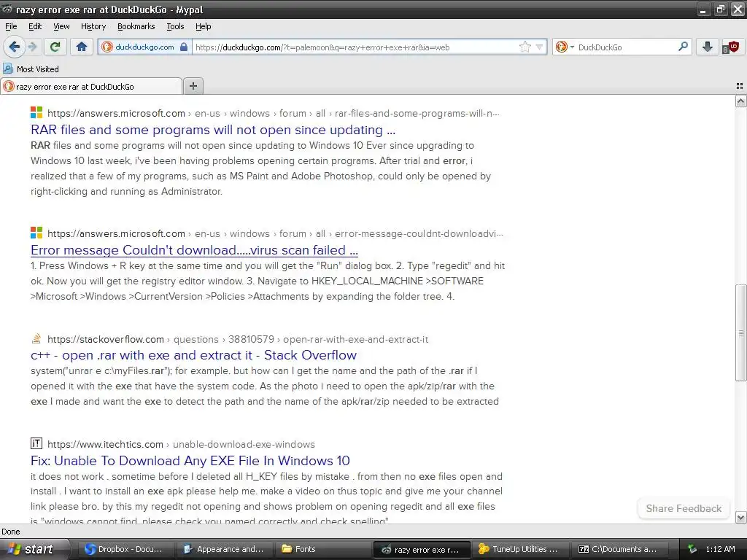Click the tab's DuckDuckGo favicon
Image resolution: width=747 pixels, height=560 pixels.
[x=9, y=86]
